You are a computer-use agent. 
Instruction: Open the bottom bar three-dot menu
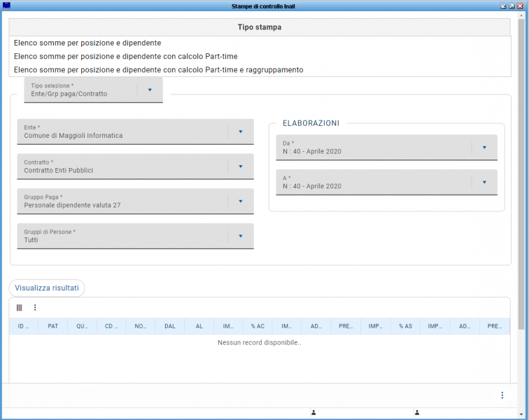502,395
